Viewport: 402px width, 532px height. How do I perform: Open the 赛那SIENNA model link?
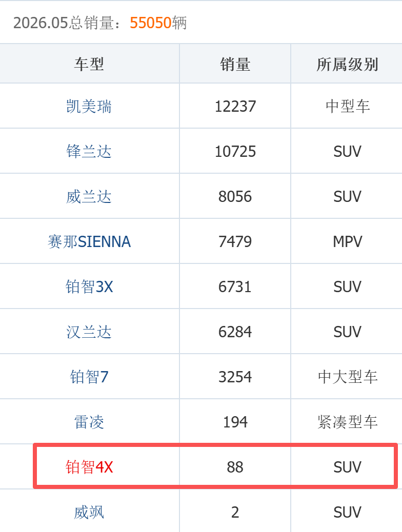[89, 241]
